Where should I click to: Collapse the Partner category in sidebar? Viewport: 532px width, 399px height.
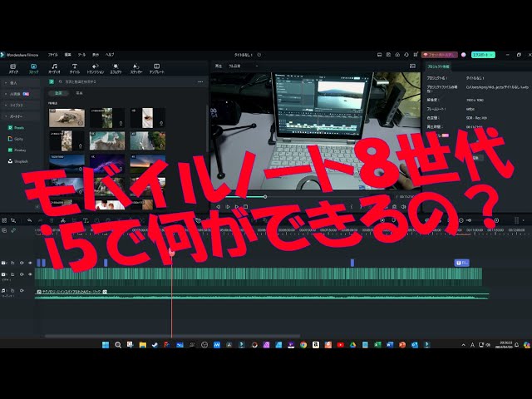(x=20, y=116)
